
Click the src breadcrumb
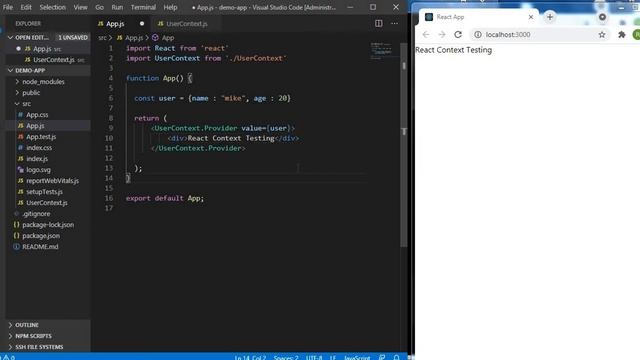tap(102, 38)
